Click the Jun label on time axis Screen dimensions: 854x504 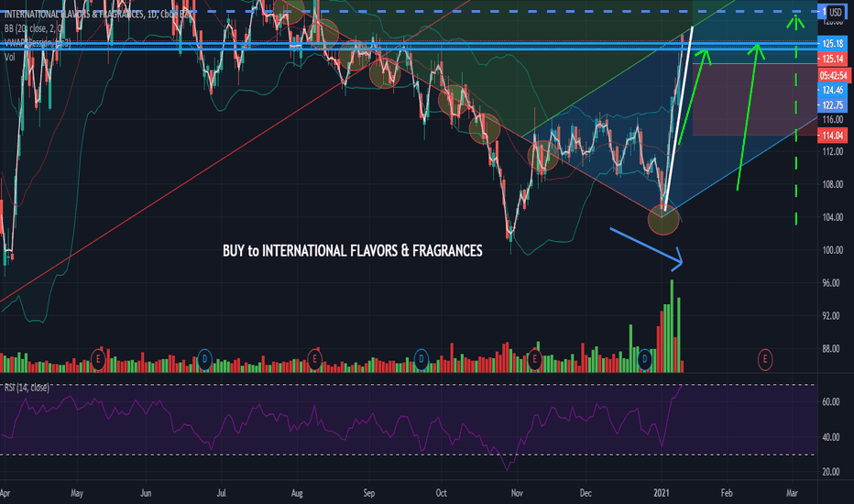pyautogui.click(x=146, y=493)
